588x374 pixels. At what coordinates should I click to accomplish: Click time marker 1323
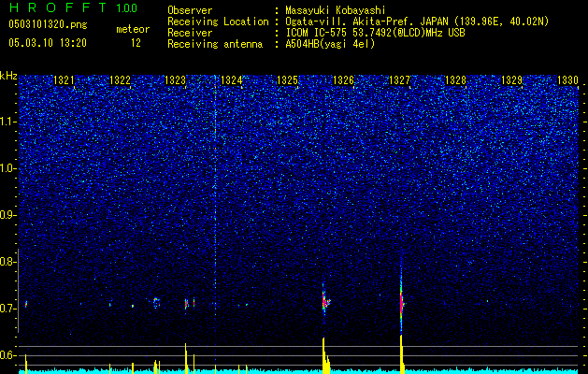176,80
